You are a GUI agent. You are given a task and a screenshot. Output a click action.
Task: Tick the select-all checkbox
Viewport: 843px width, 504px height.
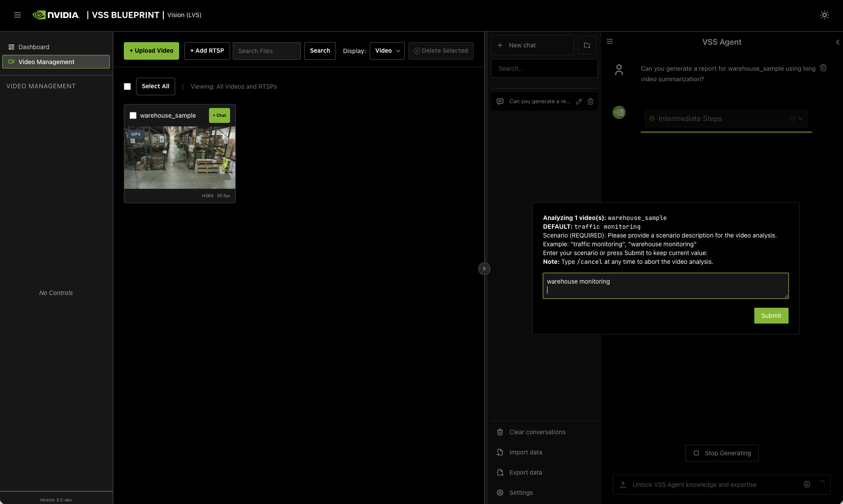tap(127, 86)
